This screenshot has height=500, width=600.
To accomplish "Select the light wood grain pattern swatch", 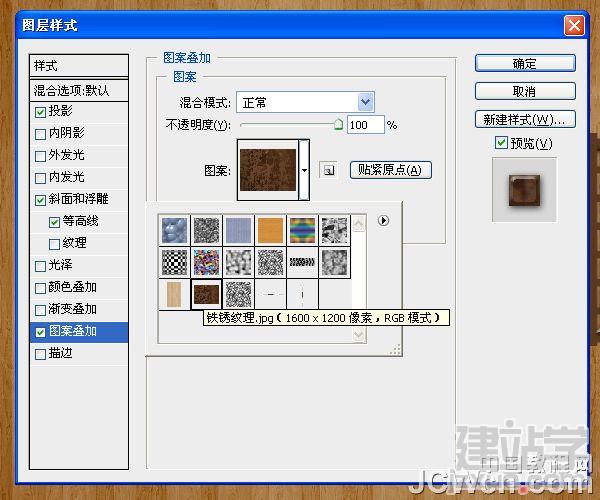I will (x=174, y=294).
